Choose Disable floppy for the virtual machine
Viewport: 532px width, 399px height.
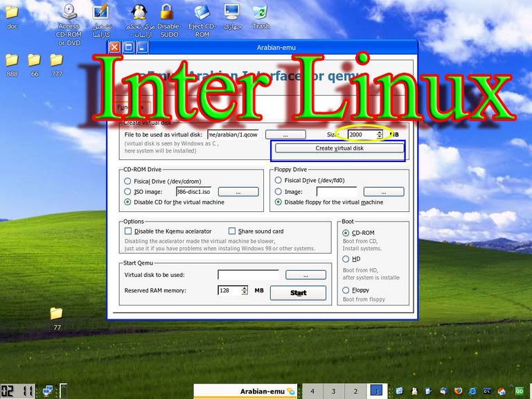pyautogui.click(x=278, y=202)
